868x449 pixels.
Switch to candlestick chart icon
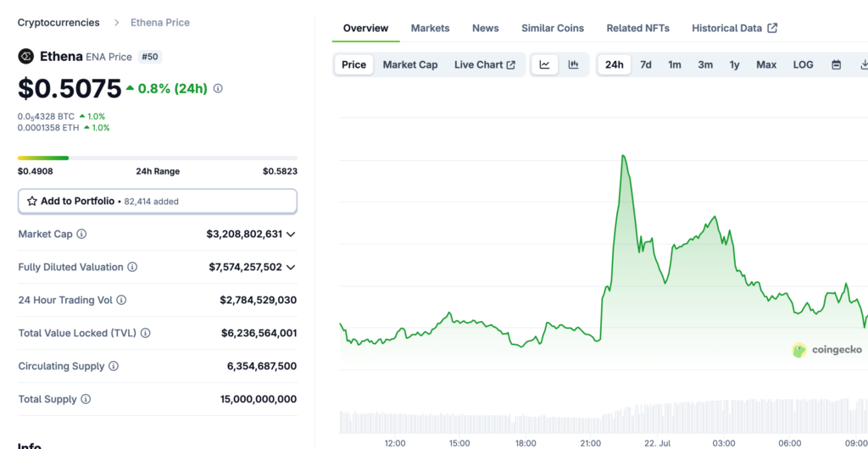(573, 64)
